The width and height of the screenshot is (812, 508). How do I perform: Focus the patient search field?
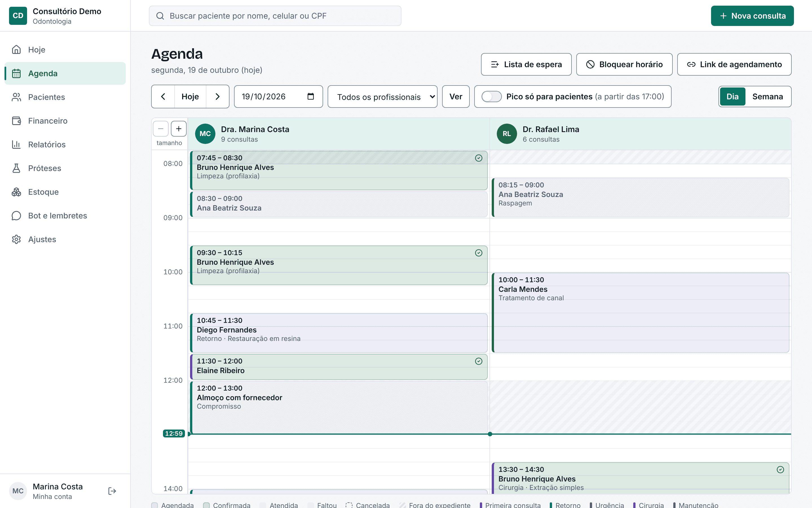tap(275, 16)
